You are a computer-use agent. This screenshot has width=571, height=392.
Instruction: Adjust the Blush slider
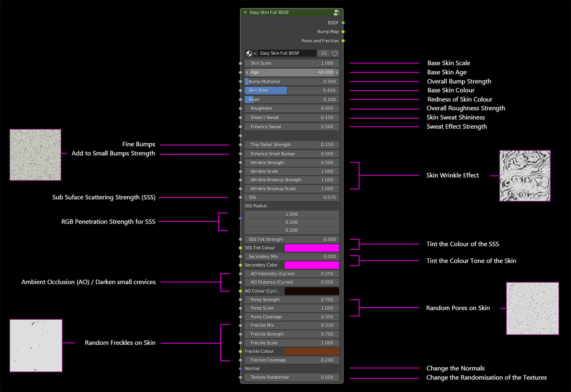(292, 100)
